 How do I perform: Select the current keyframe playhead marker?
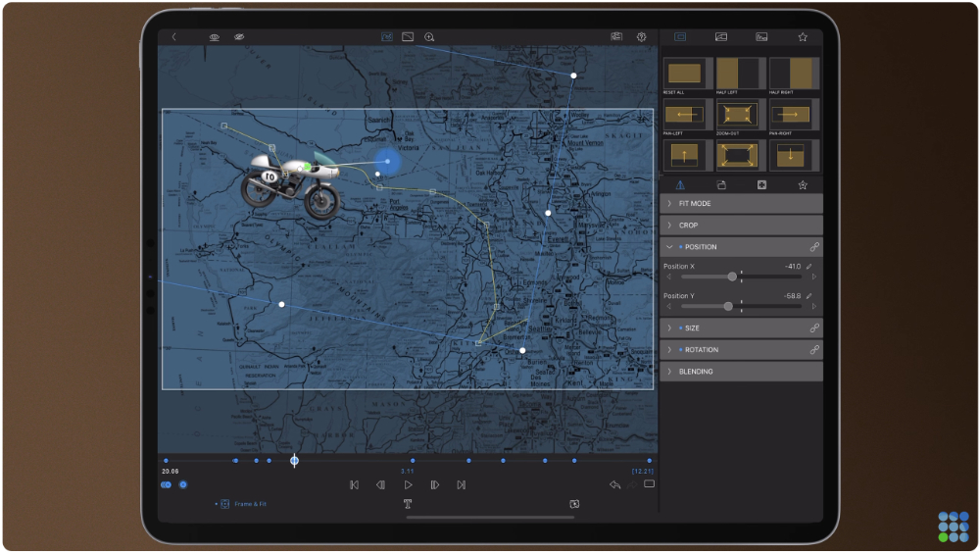(x=294, y=461)
